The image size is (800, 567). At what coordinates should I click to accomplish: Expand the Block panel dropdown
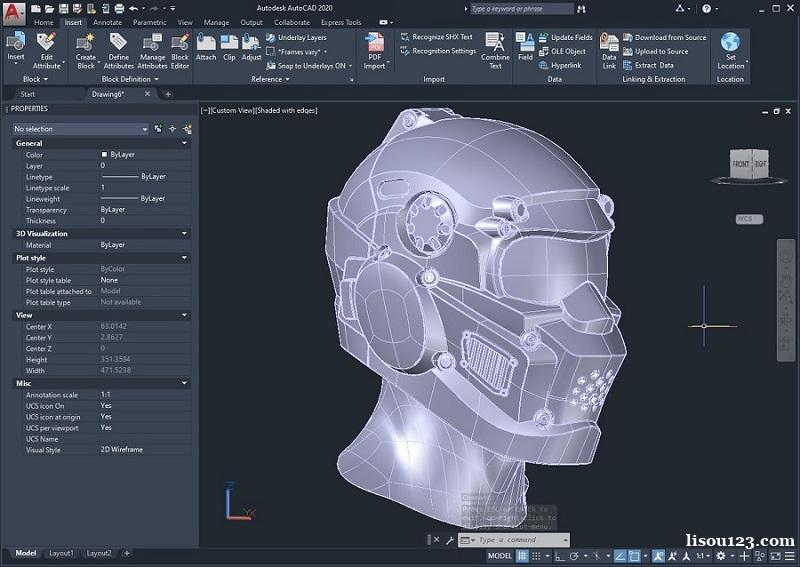(x=35, y=79)
